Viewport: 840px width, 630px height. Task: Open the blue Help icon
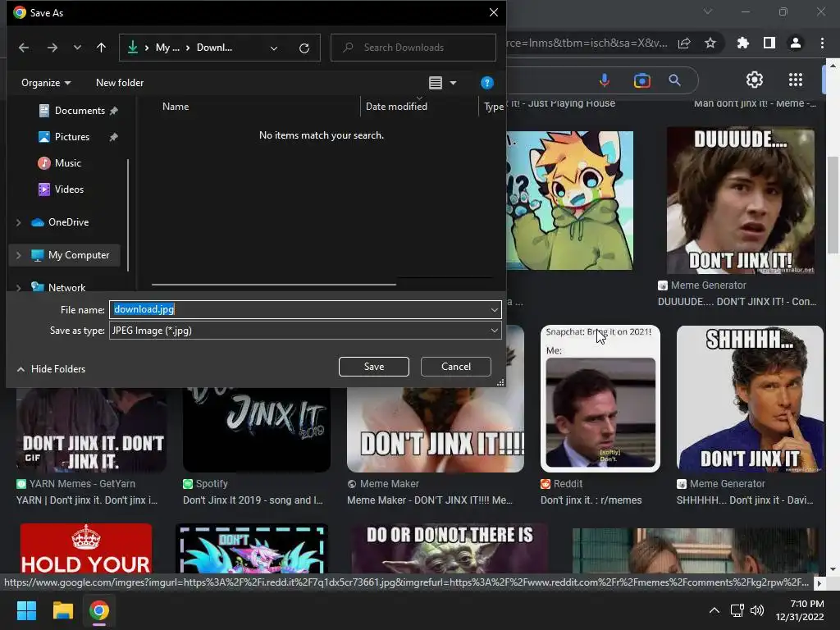pos(487,83)
